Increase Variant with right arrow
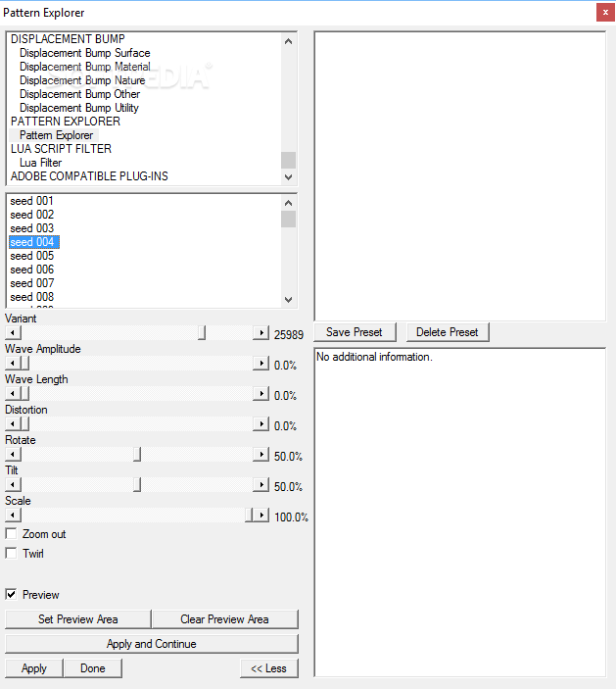 tap(261, 332)
